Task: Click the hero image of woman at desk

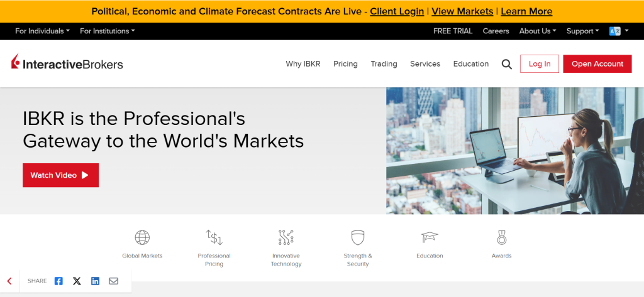Action: (x=515, y=151)
